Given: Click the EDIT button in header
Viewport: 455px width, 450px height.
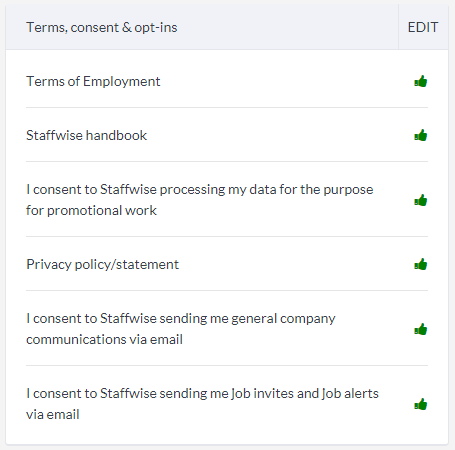Looking at the screenshot, I should 423,27.
